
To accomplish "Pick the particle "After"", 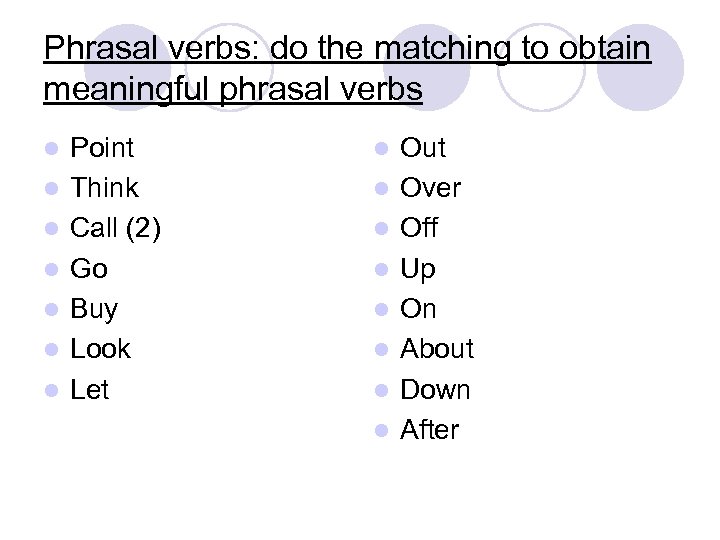I will [x=430, y=430].
